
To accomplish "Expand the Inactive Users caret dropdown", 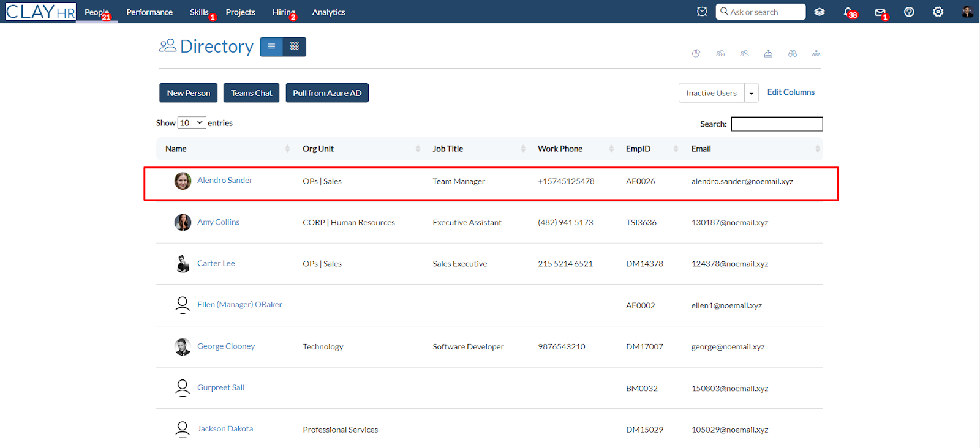I will (752, 93).
